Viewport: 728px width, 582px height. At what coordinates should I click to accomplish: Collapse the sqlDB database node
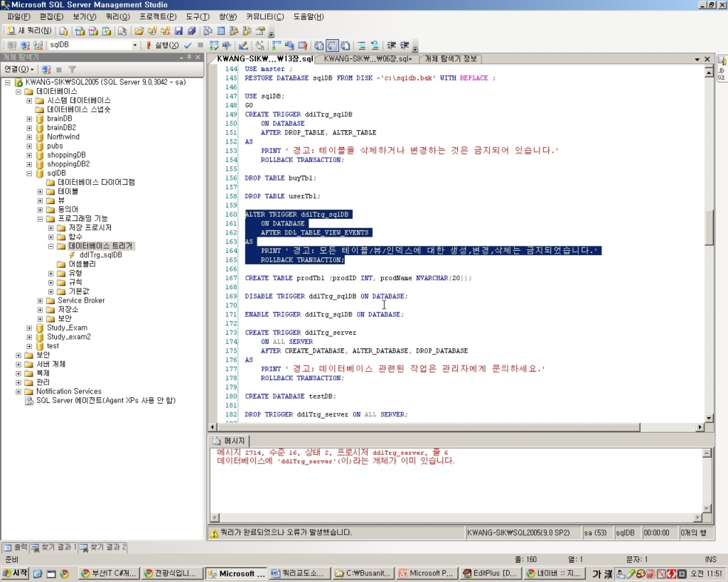click(29, 173)
